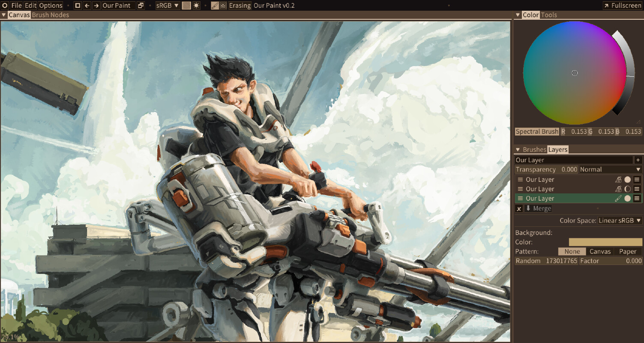Image resolution: width=644 pixels, height=343 pixels.
Task: Switch to the Brushes tab
Action: coord(534,150)
